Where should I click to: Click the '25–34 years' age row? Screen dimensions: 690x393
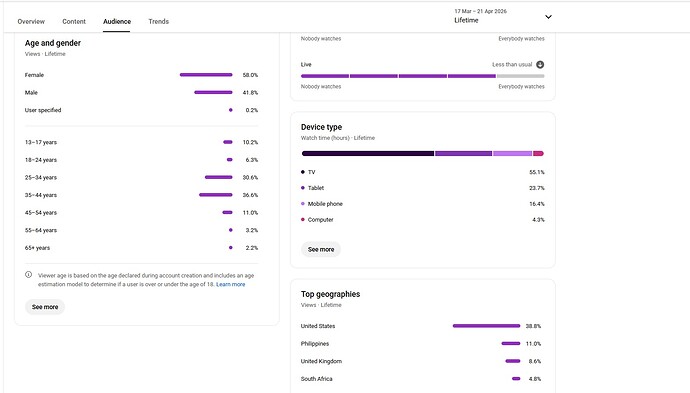pyautogui.click(x=141, y=177)
